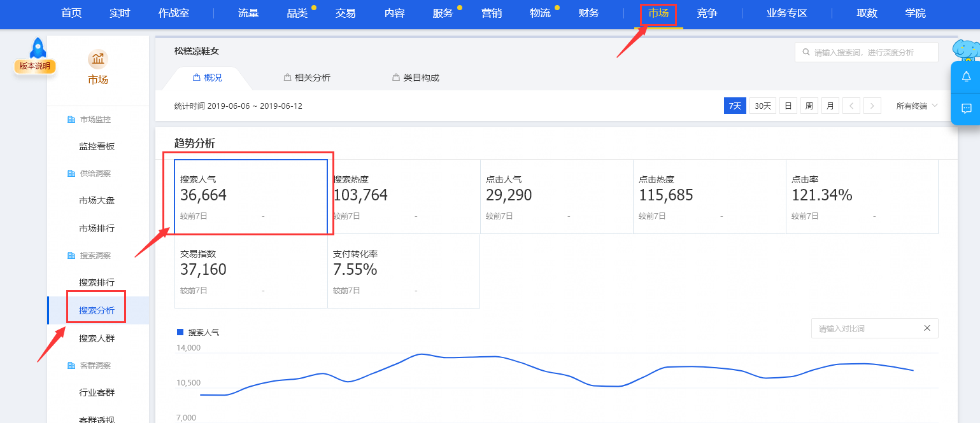Image resolution: width=980 pixels, height=423 pixels.
Task: Go to the 竞争 section
Action: coord(707,13)
